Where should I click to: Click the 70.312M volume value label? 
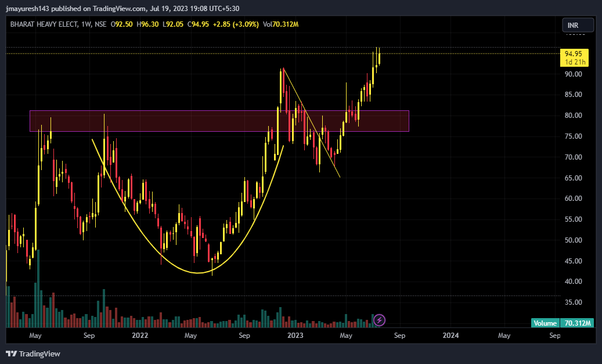[578, 323]
